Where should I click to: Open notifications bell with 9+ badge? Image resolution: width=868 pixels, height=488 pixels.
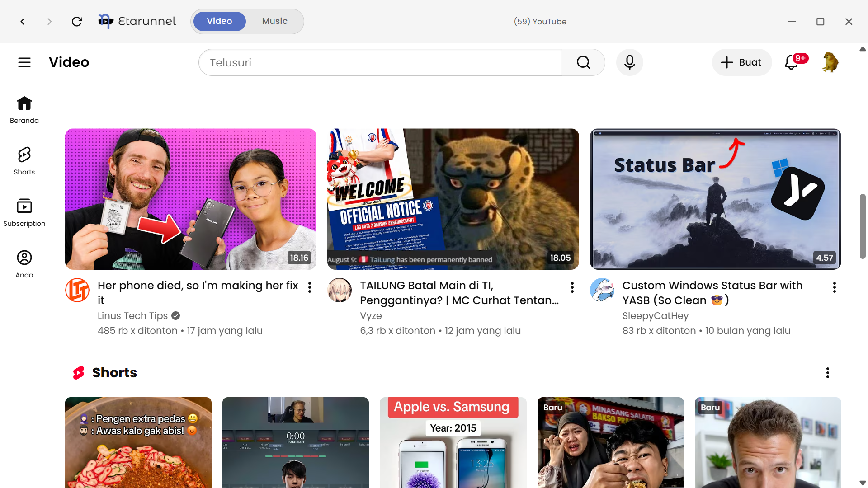pos(792,62)
